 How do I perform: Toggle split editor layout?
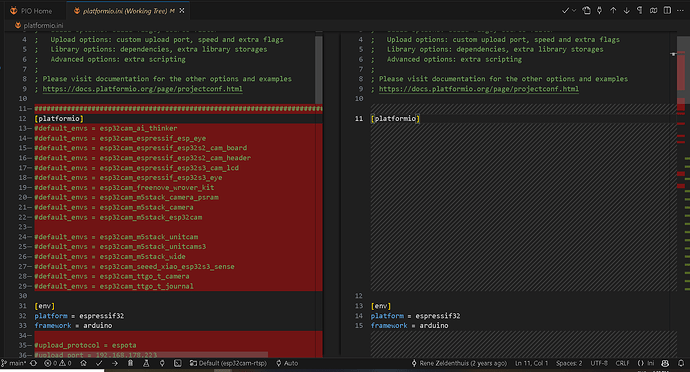pyautogui.click(x=667, y=11)
